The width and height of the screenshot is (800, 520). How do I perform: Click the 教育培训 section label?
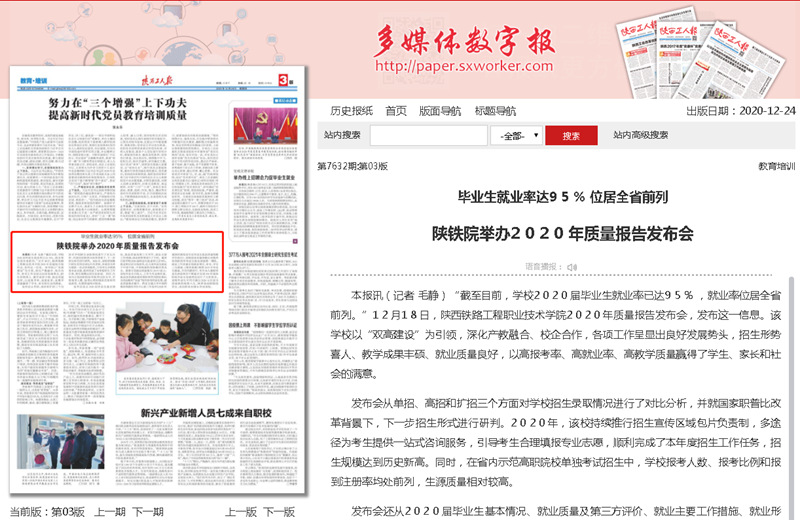pyautogui.click(x=777, y=166)
